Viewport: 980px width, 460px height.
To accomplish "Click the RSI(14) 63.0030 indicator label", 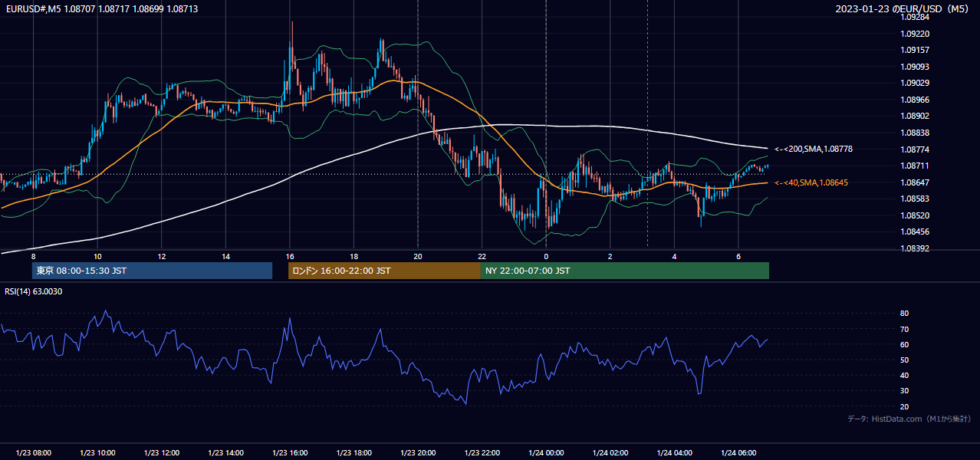I will 34,291.
